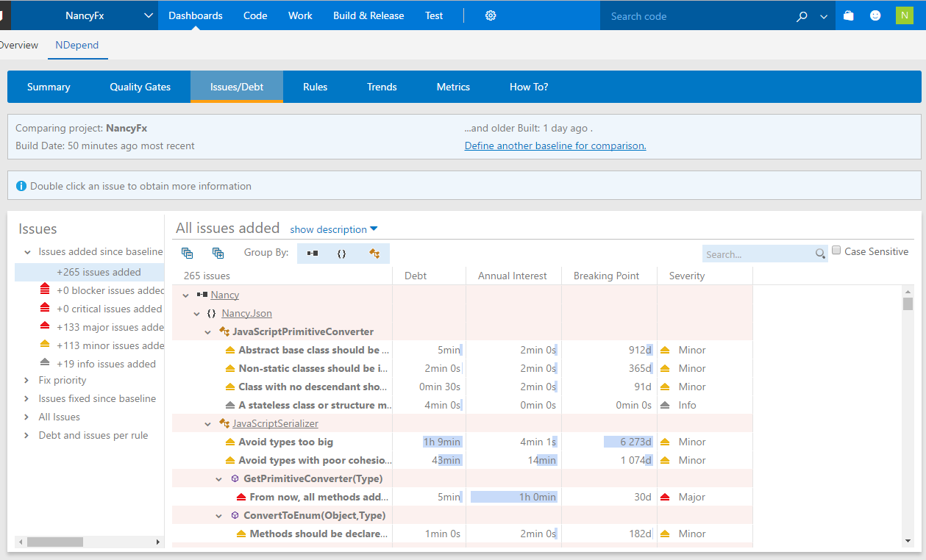The image size is (926, 560).
Task: Open the settings gear in top bar
Action: (490, 15)
